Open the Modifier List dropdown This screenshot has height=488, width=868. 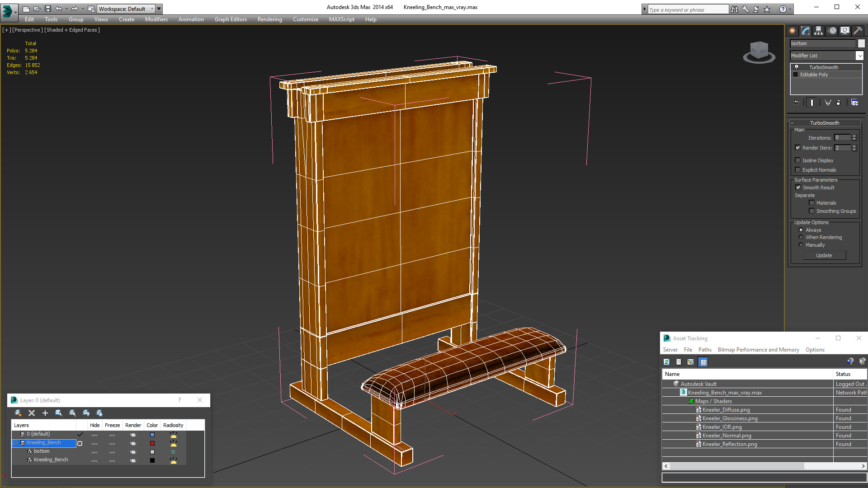point(859,56)
